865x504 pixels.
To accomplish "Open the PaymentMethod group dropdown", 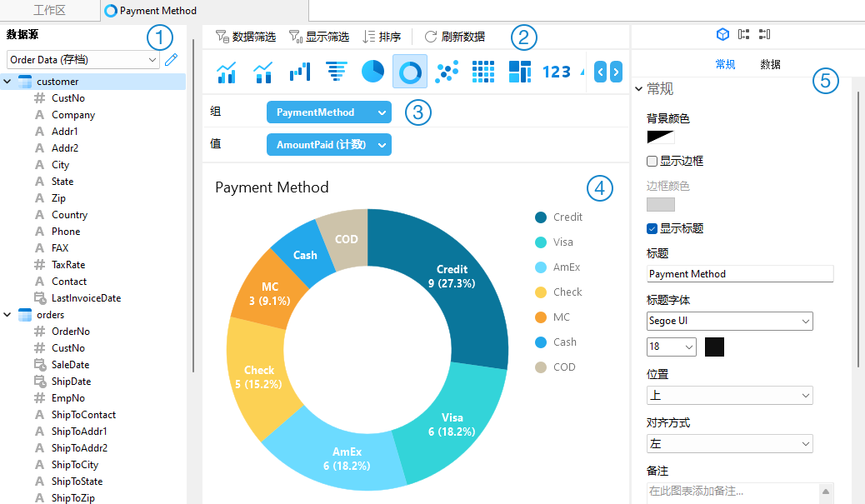I will 328,112.
